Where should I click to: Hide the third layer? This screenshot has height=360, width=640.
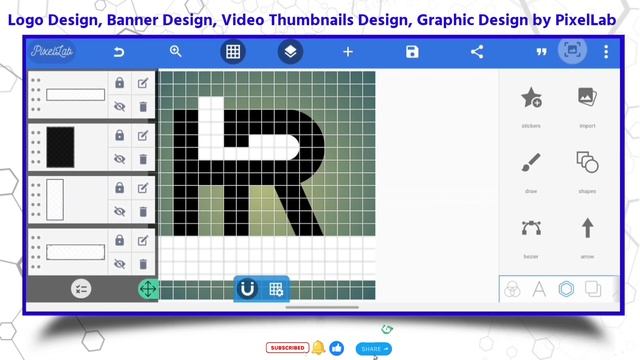[x=119, y=211]
